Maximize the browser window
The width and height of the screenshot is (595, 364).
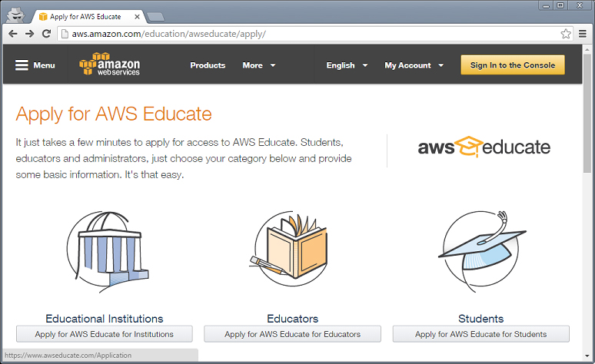[560, 5]
